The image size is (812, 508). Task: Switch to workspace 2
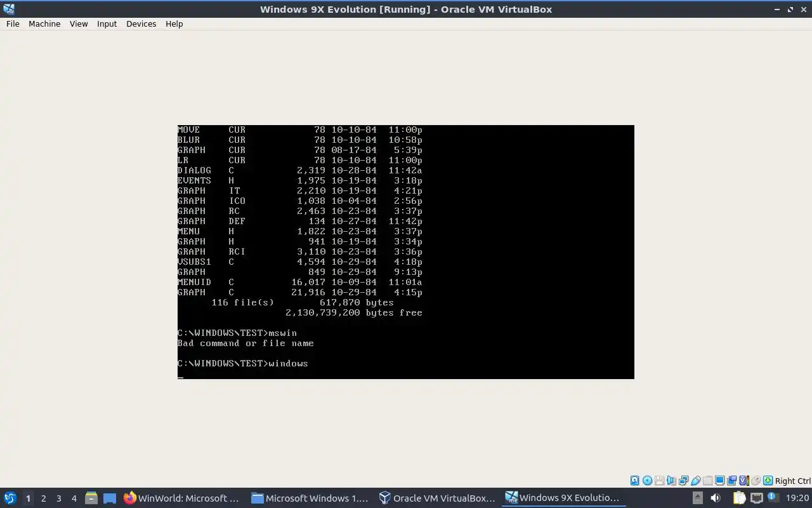[x=43, y=498]
